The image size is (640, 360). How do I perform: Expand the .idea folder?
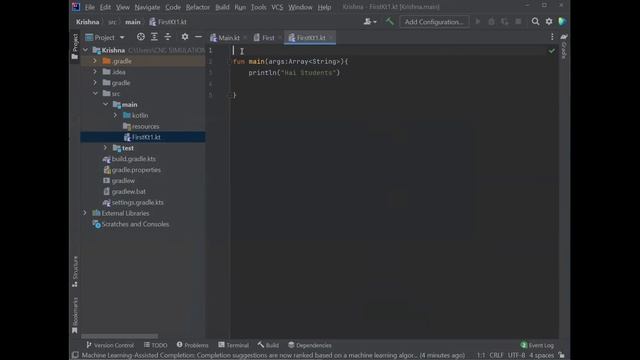[x=95, y=72]
